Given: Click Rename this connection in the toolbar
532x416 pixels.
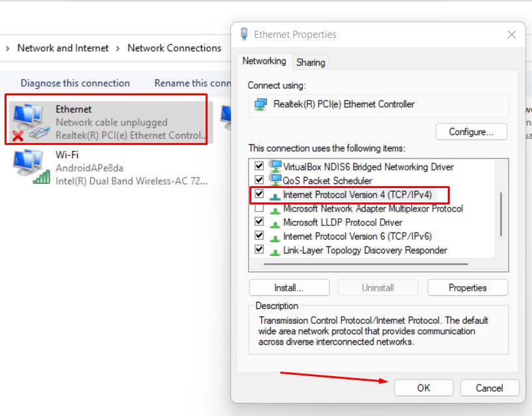Looking at the screenshot, I should tap(193, 83).
